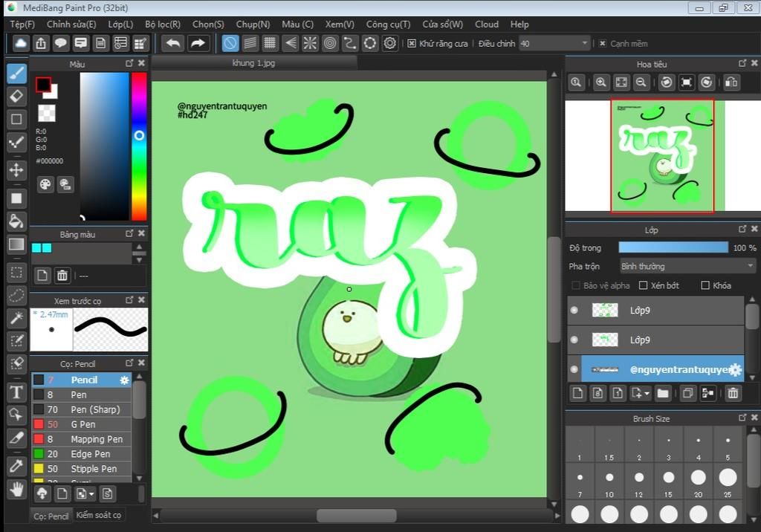Viewport: 761px width, 532px height.
Task: Enable the radial snap guide
Action: click(x=310, y=43)
